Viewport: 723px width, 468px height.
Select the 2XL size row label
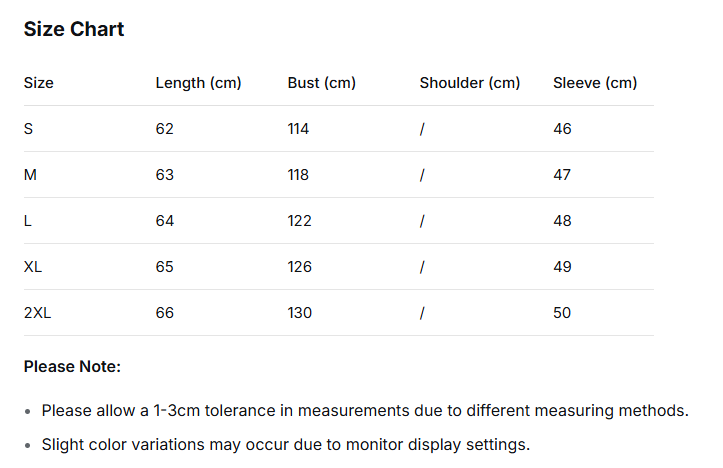[x=37, y=313]
